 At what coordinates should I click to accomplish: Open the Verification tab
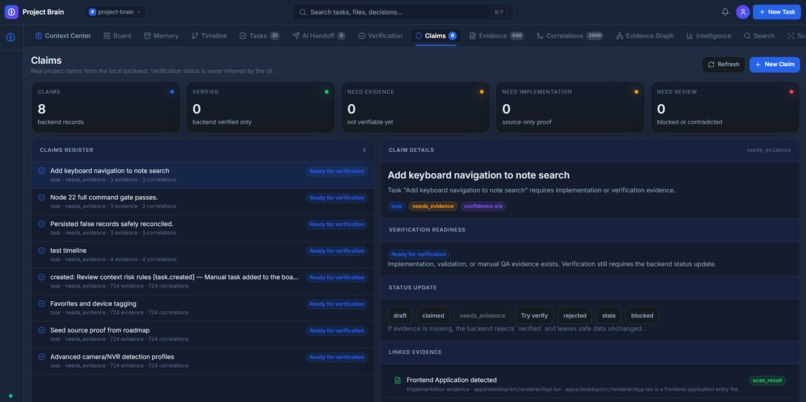tap(380, 36)
